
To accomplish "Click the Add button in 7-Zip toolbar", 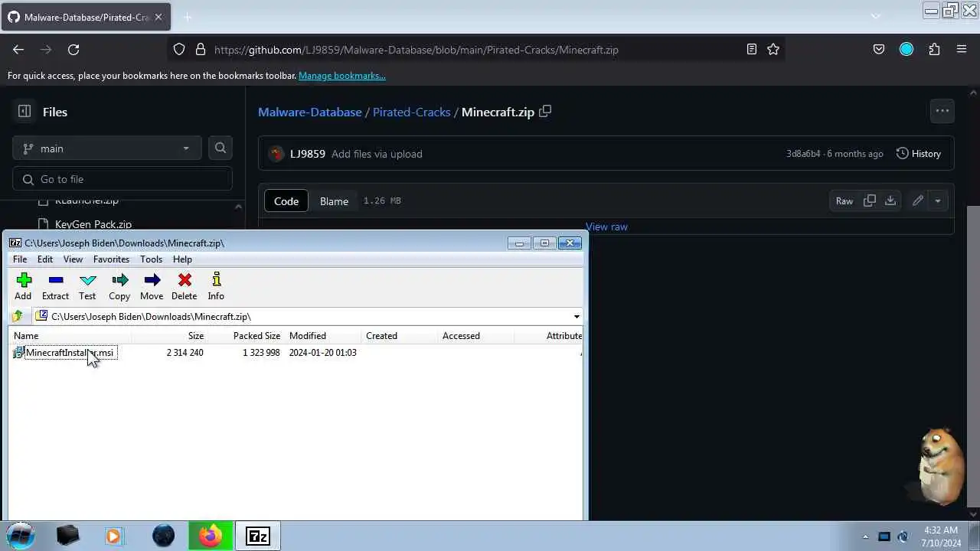I will 23,287.
